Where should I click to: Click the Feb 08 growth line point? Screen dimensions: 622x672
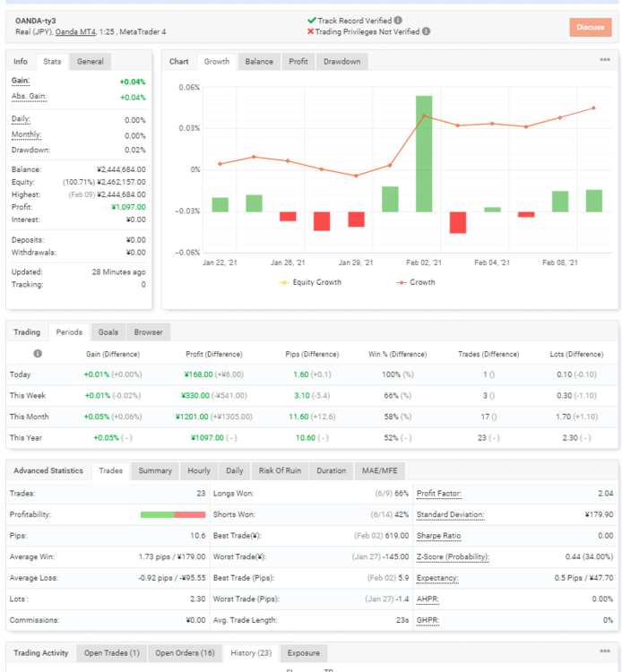(x=560, y=117)
